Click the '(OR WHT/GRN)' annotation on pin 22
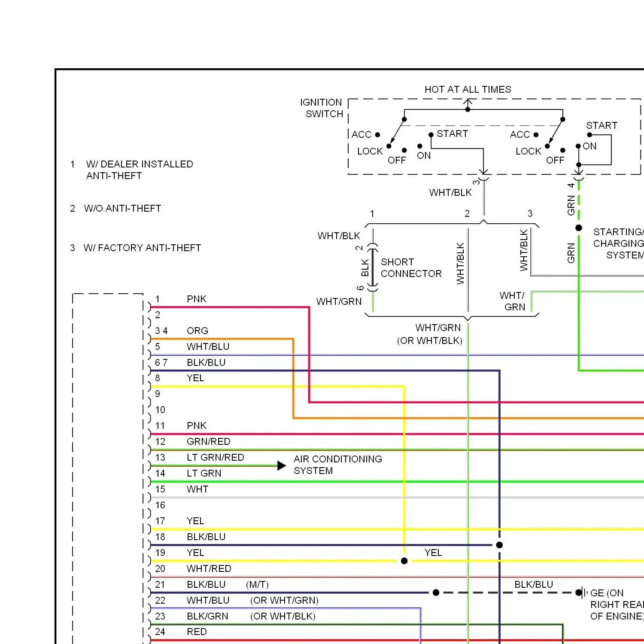644x644 pixels. (x=284, y=600)
